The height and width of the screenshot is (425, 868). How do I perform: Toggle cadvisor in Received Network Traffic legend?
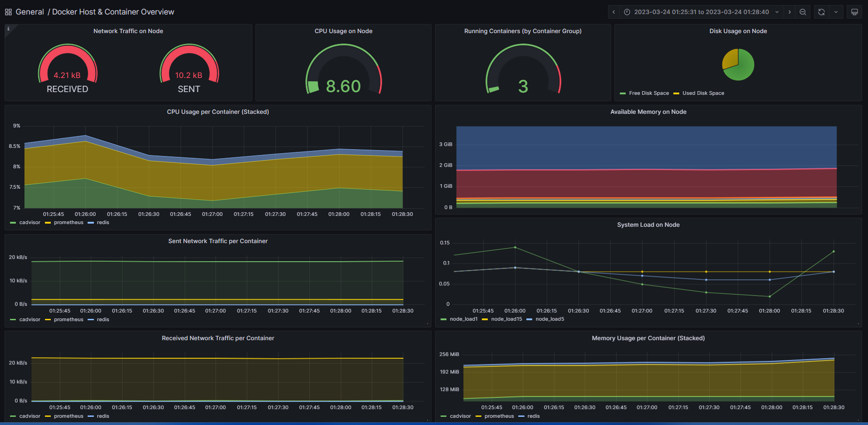pos(30,416)
